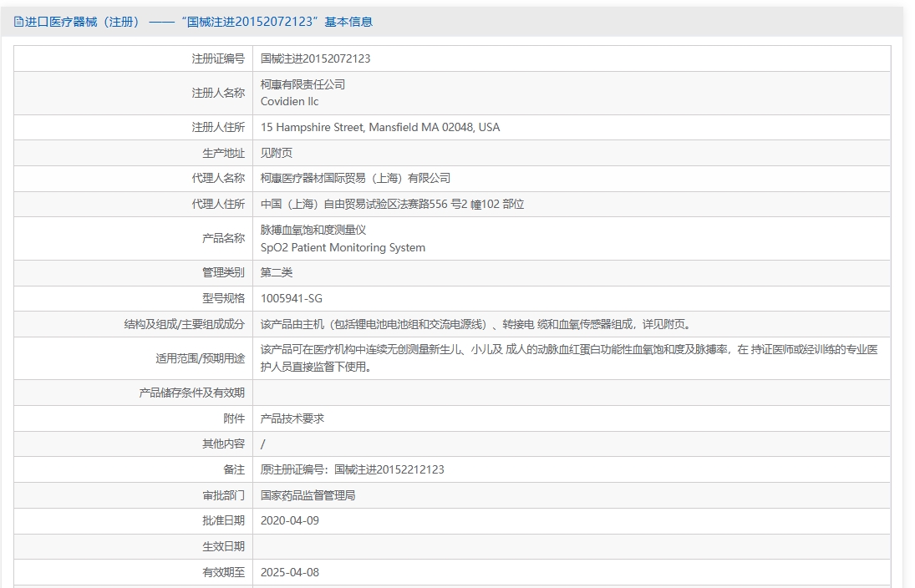Select approval date 2020-04-09
Viewport: 915px width, 588px height.
(289, 521)
